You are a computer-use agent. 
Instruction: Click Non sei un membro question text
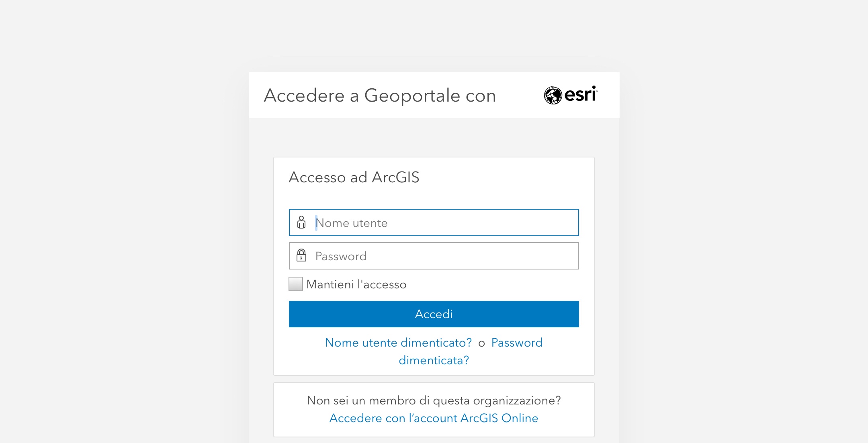click(434, 400)
